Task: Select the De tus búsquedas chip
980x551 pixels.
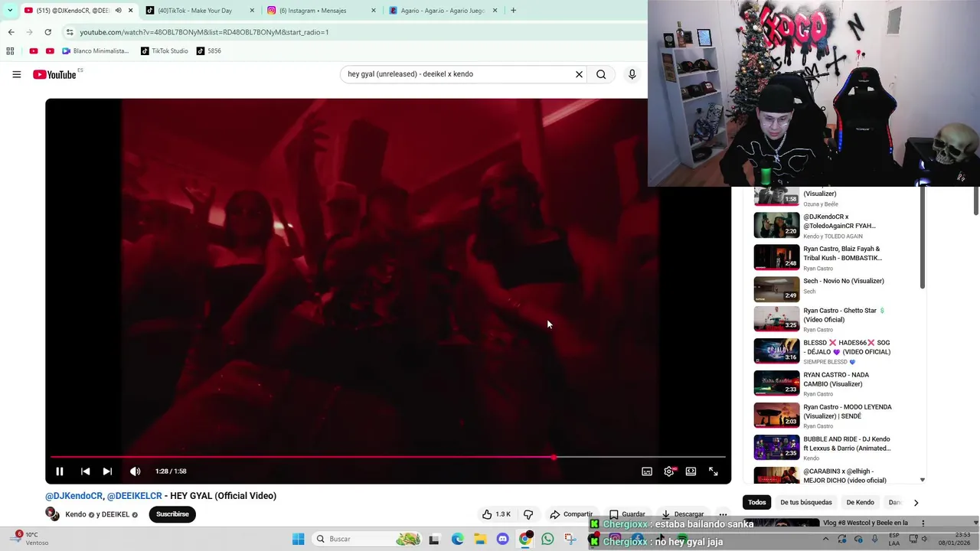Action: point(805,502)
